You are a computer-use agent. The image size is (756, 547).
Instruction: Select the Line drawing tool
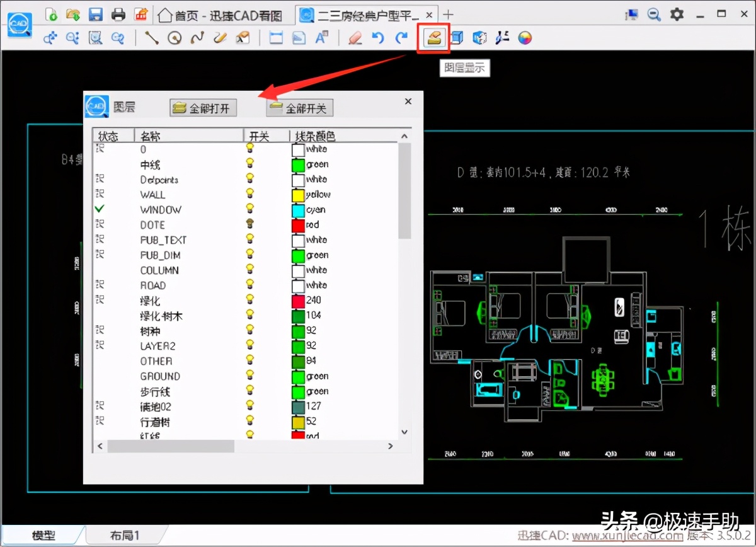tap(151, 38)
